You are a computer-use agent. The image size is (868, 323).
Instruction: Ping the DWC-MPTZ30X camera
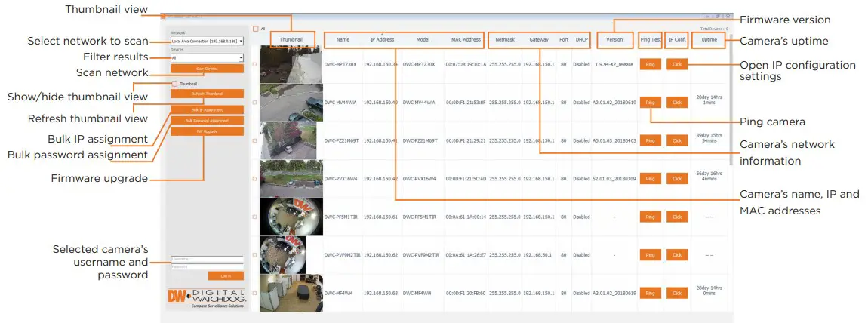click(x=651, y=64)
